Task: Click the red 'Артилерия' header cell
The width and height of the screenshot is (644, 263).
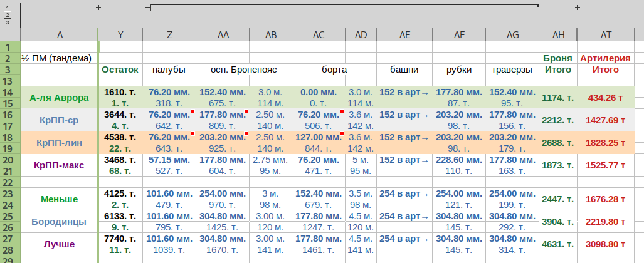Action: (605, 58)
